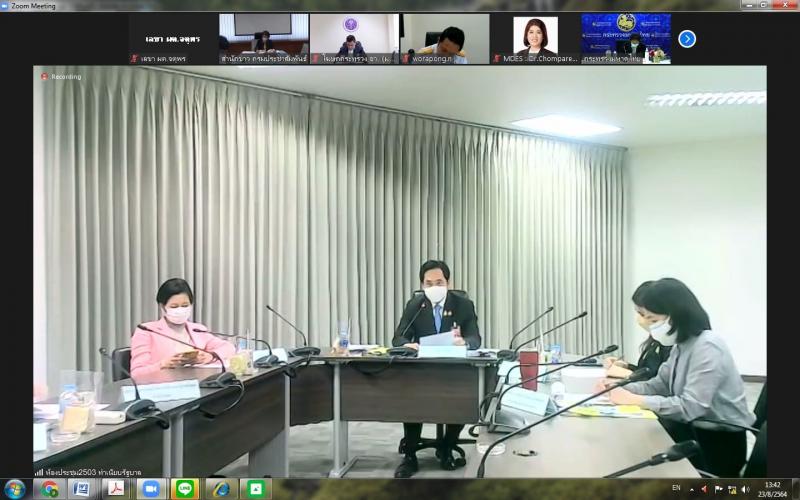Click the muted microphone icon on worapong.n thumbnail
This screenshot has width=800, height=500.
[406, 59]
